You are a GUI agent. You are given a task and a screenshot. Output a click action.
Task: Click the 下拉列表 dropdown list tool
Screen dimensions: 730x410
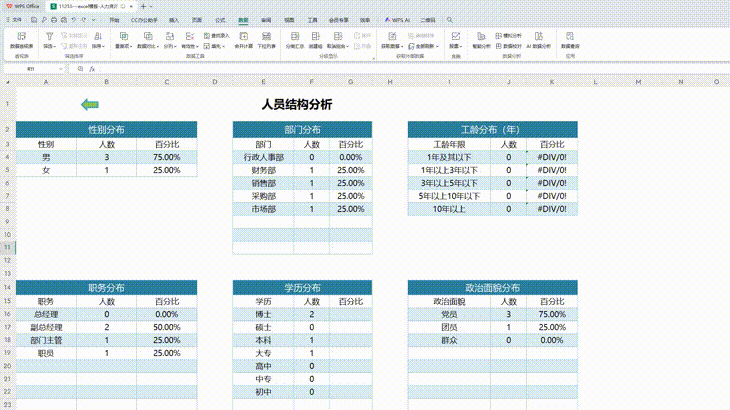point(266,40)
